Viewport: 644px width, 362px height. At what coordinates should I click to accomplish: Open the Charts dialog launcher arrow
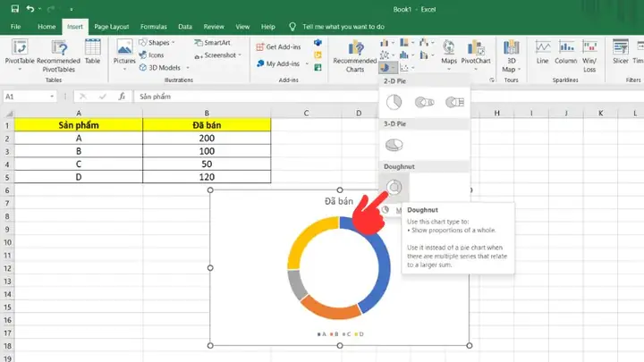[x=492, y=80]
